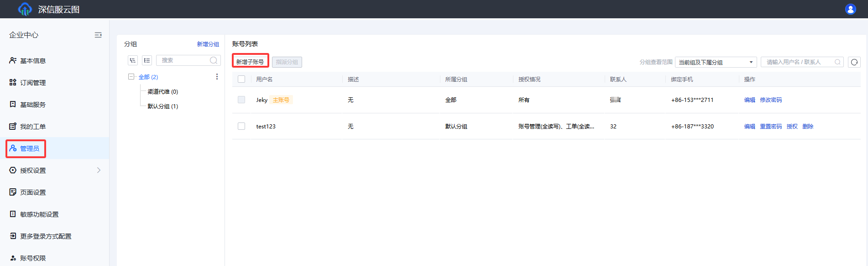Click 重置密码 link for test123

click(770, 127)
